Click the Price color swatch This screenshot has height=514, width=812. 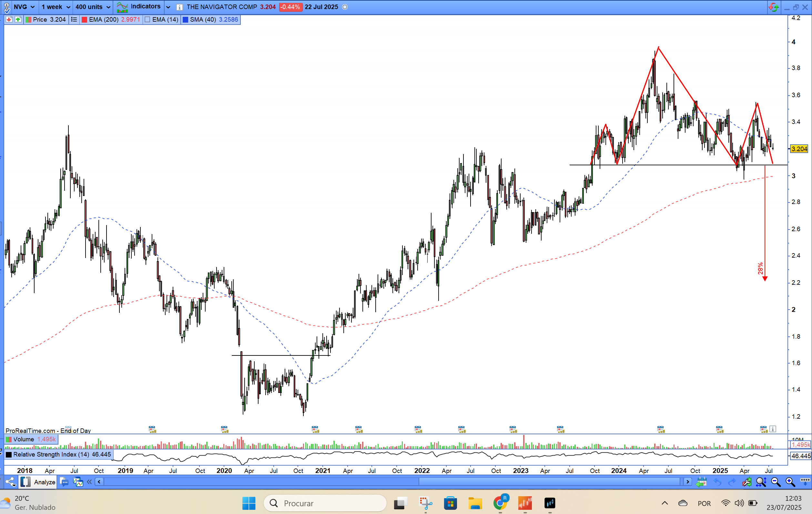[28, 20]
